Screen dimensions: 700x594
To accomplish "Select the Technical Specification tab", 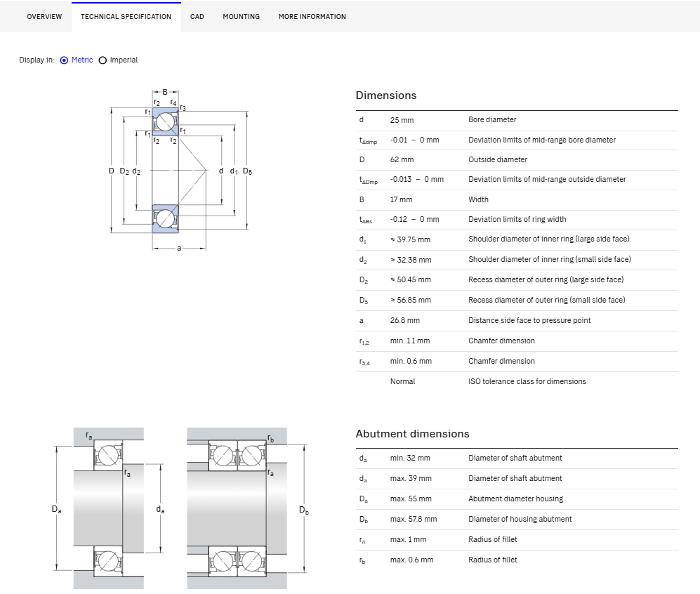I will point(126,17).
